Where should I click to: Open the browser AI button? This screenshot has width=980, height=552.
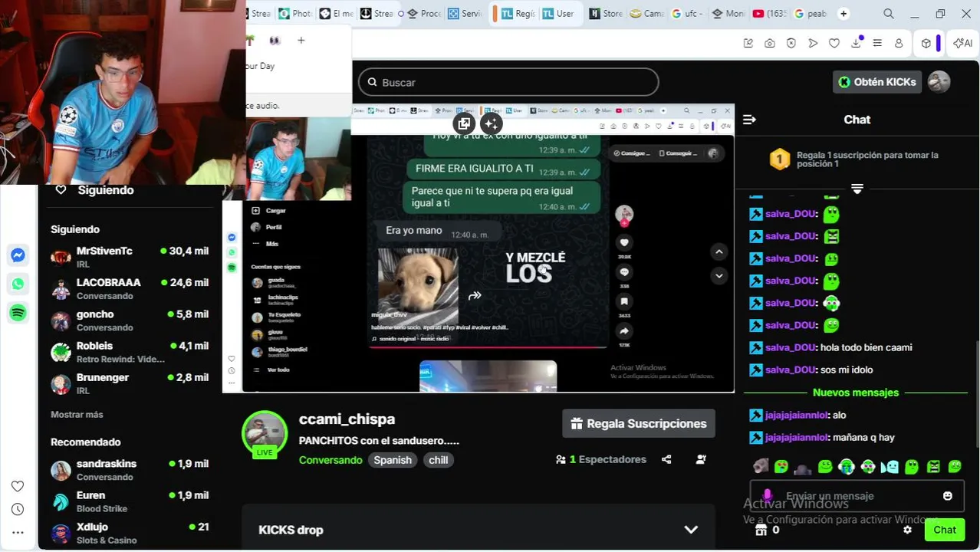coord(962,44)
